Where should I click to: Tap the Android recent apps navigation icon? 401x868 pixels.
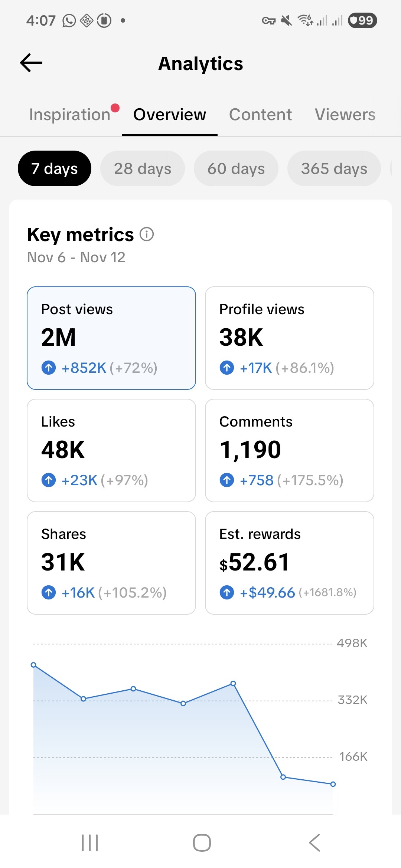89,843
